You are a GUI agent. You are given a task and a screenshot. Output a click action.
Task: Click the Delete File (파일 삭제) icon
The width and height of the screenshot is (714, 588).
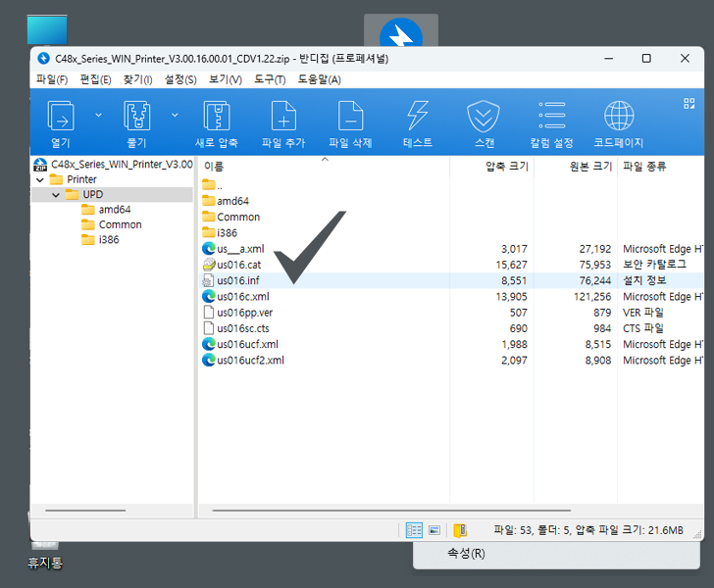350,116
